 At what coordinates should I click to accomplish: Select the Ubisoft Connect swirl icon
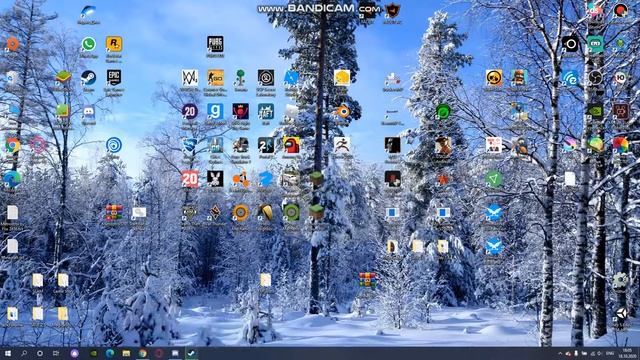(x=114, y=145)
